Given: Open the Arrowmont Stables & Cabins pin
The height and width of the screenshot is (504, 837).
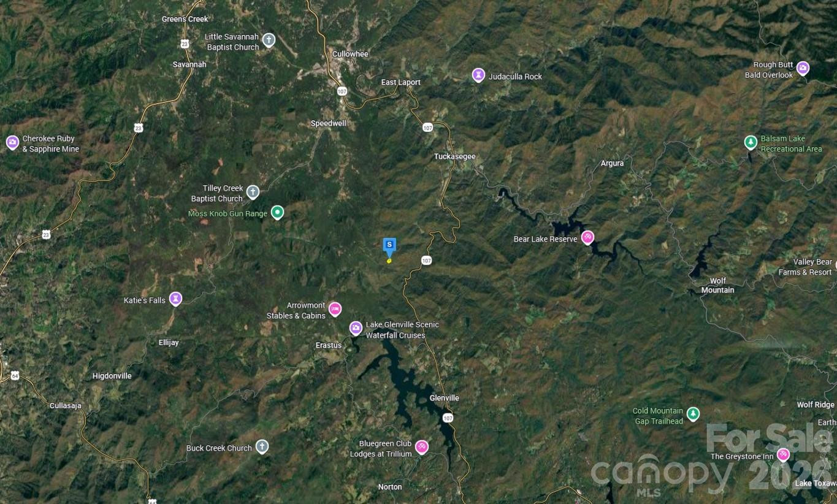Looking at the screenshot, I should [x=335, y=309].
